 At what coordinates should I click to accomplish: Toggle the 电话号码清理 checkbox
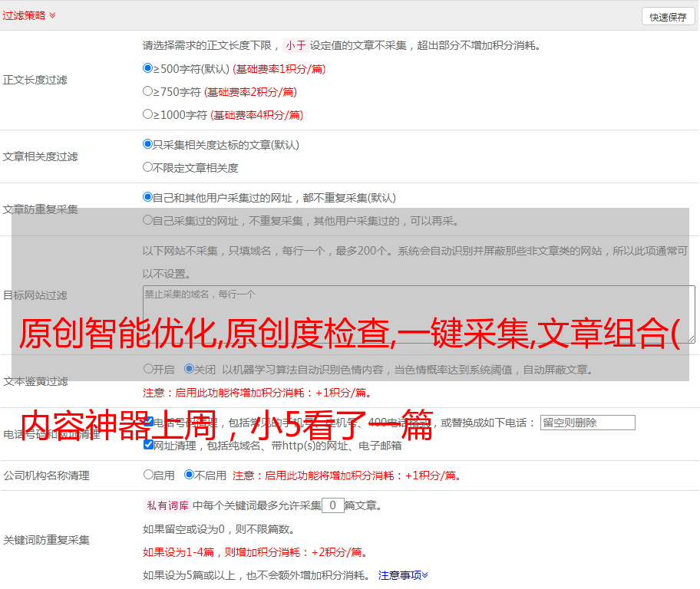click(148, 422)
